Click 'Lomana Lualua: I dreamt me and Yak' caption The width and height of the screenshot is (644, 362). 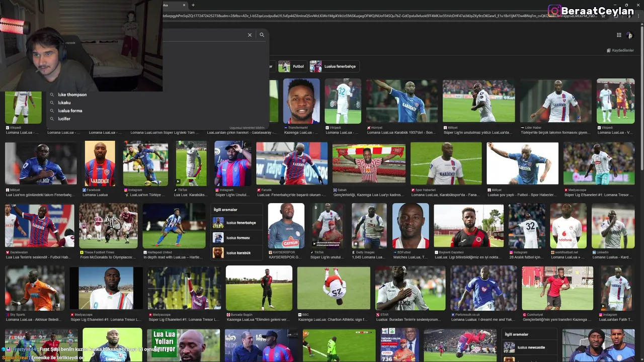click(482, 319)
